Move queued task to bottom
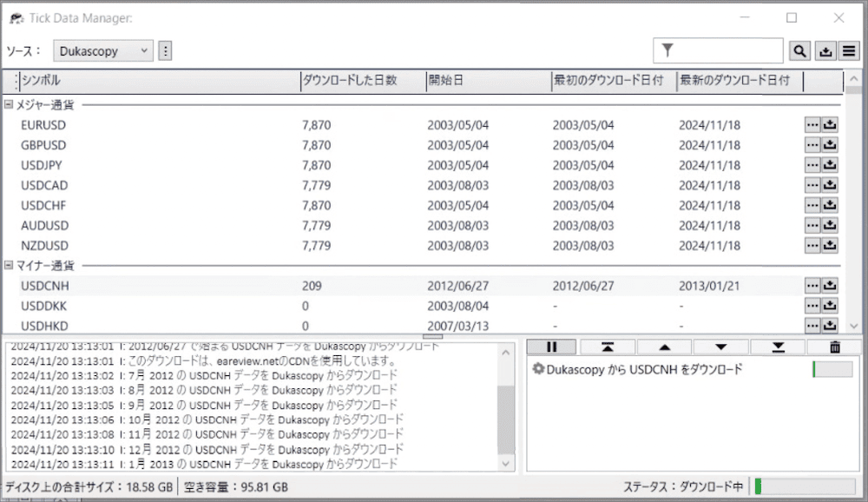The height and width of the screenshot is (502, 868). [x=778, y=347]
